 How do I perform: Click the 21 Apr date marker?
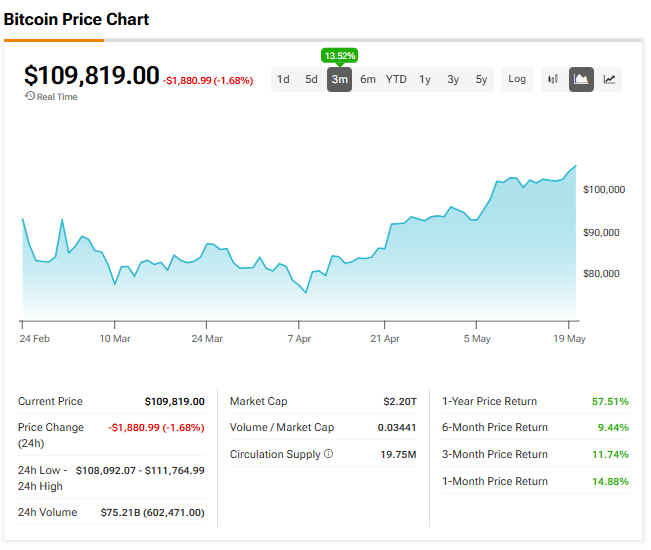(x=385, y=339)
